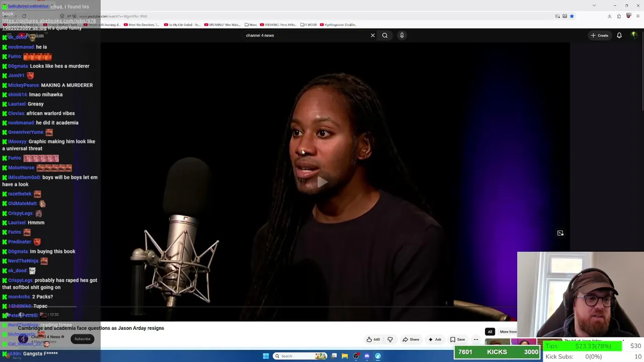Like the video with 640 likes
644x362 pixels.
pos(373,339)
